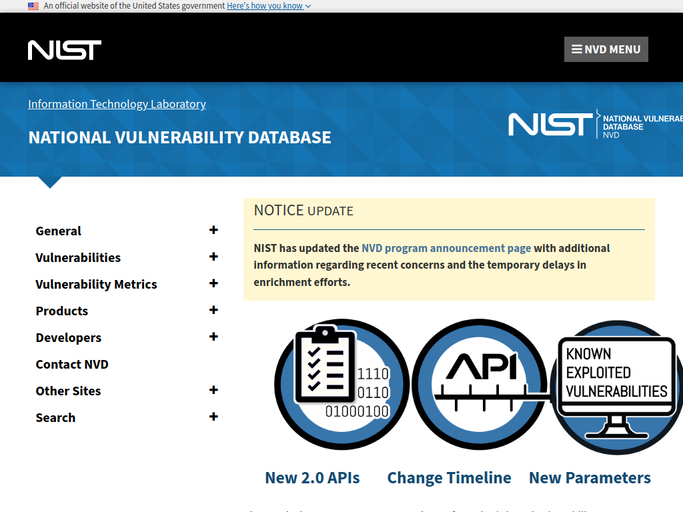Image resolution: width=683 pixels, height=512 pixels.
Task: Click the NOTICE UPDATE heading
Action: coord(304,210)
